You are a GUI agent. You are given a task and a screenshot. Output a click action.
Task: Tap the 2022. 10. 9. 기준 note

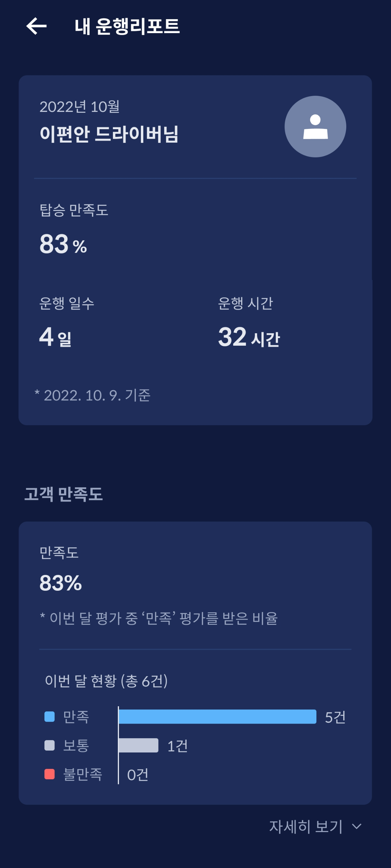tap(93, 395)
